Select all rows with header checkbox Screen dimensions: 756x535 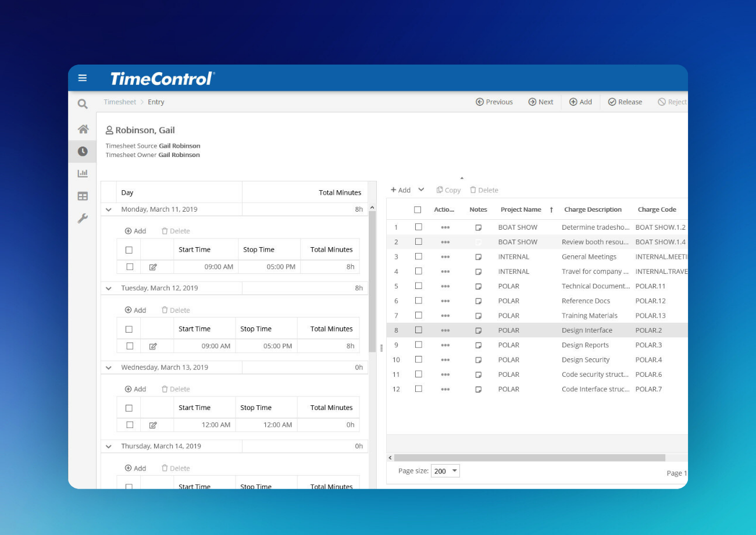click(x=417, y=209)
